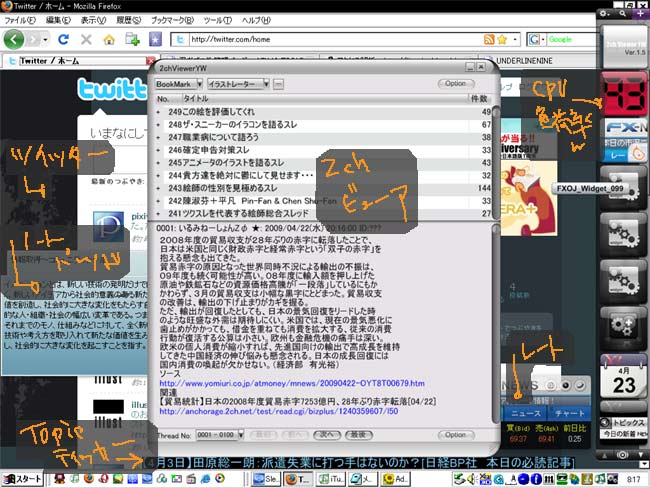Click widget sidebar magnifier search icon
The height and width of the screenshot is (488, 650).
(x=623, y=14)
